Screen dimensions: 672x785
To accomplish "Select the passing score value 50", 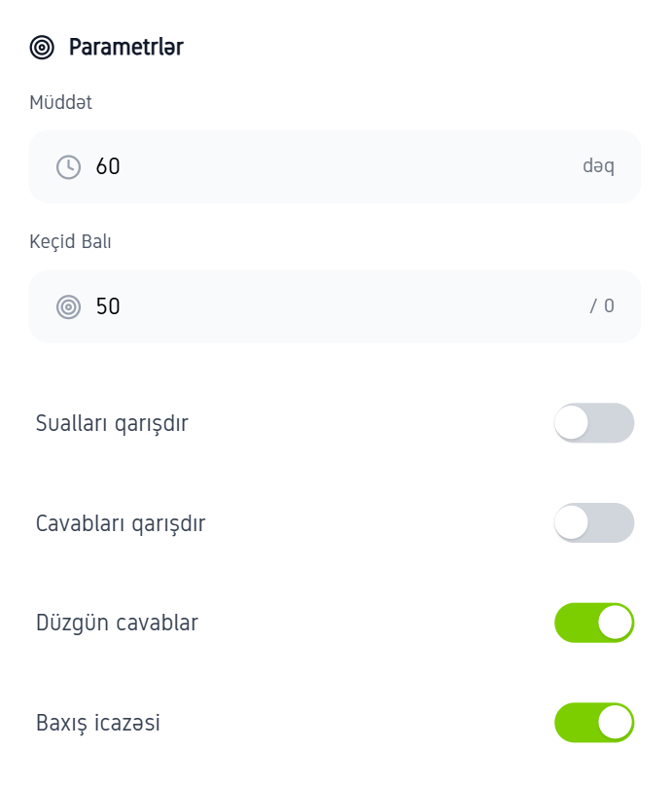I will [109, 305].
